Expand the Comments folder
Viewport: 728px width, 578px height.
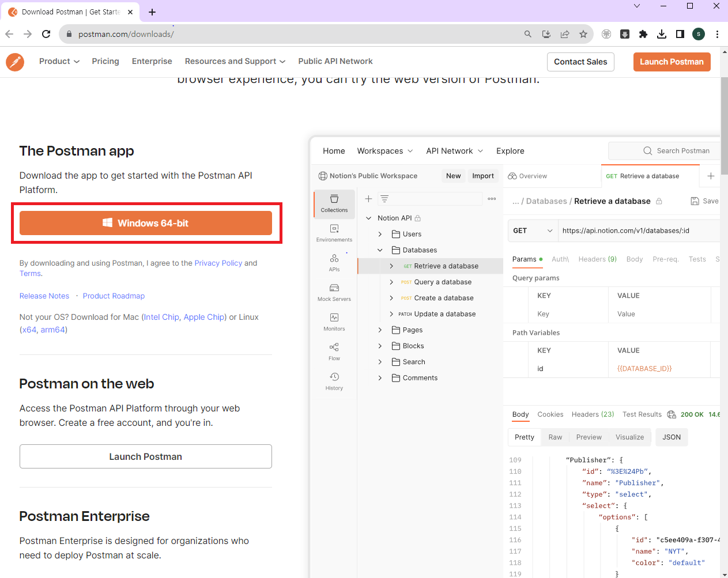pyautogui.click(x=380, y=378)
